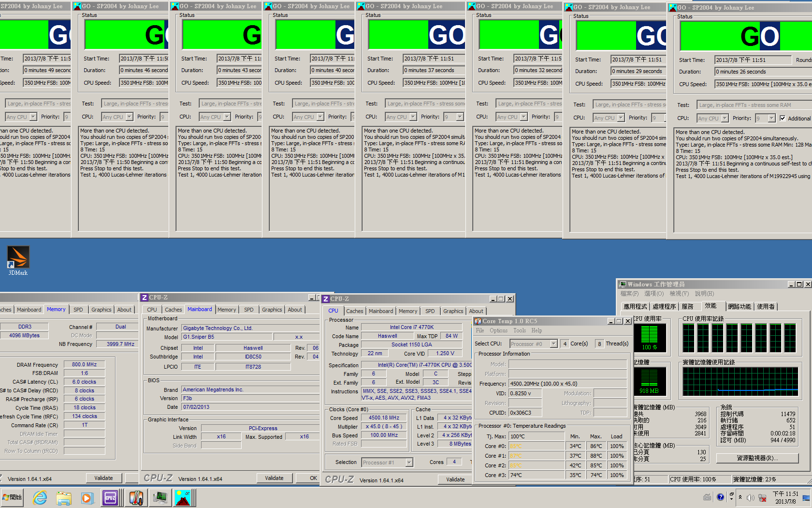
Task: Click the 918 MB memory gauge in Task Manager
Action: tap(650, 381)
